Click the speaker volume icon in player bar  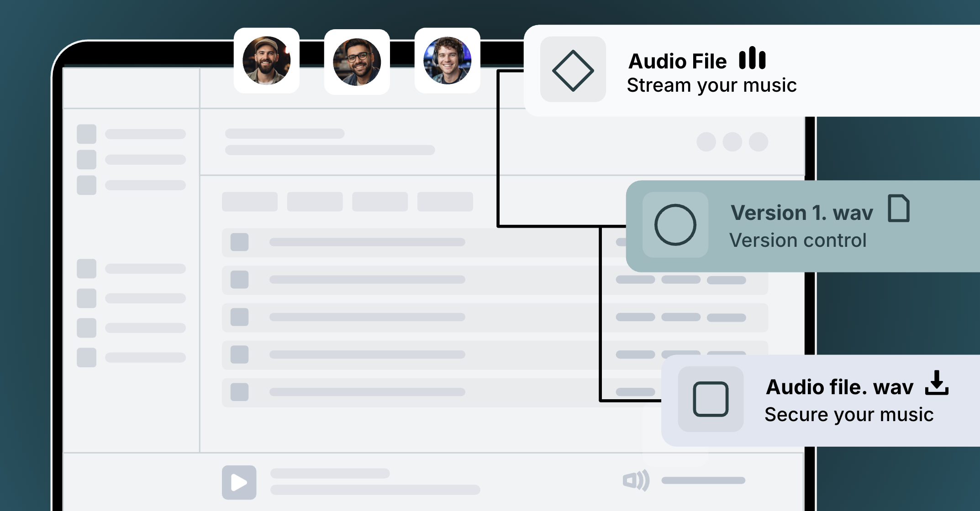point(636,480)
